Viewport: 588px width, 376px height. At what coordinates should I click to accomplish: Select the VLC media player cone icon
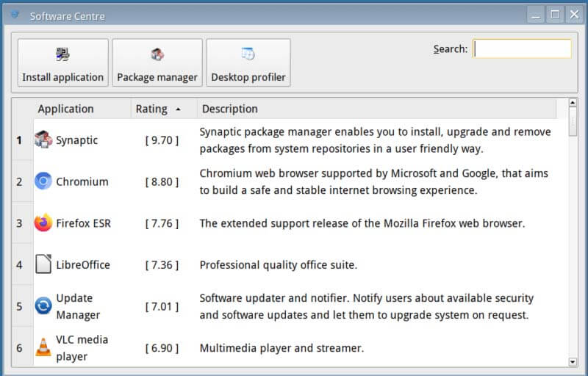(x=43, y=347)
